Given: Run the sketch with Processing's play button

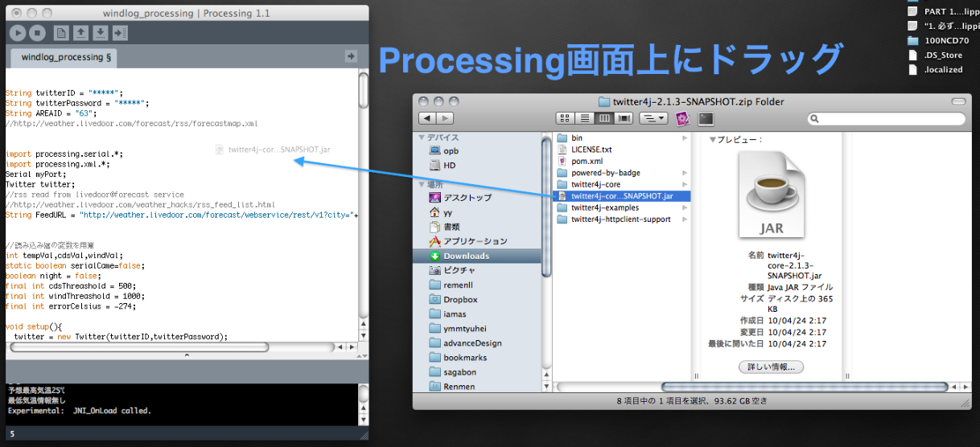Looking at the screenshot, I should point(18,33).
